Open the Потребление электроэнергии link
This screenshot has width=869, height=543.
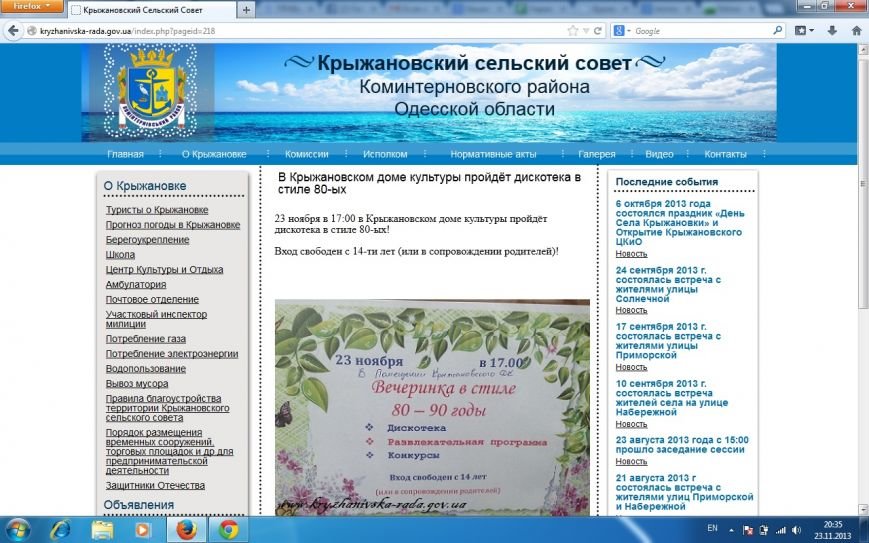(x=172, y=354)
